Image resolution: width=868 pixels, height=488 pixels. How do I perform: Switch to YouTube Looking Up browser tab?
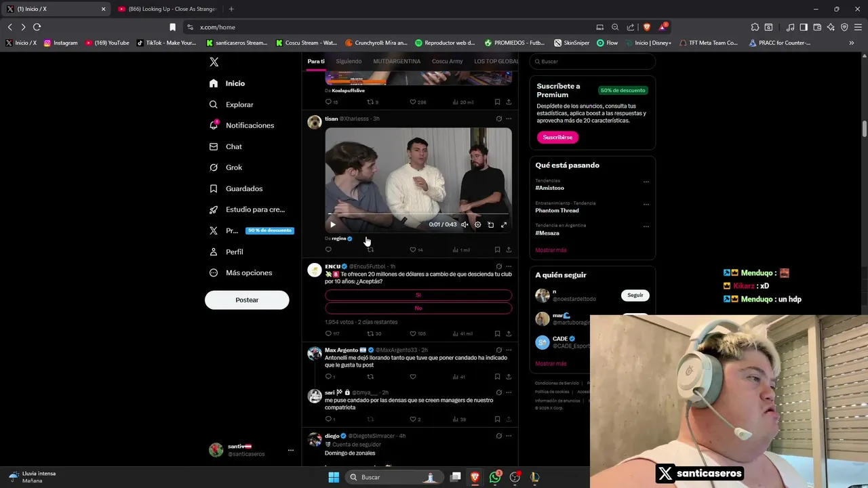[167, 9]
